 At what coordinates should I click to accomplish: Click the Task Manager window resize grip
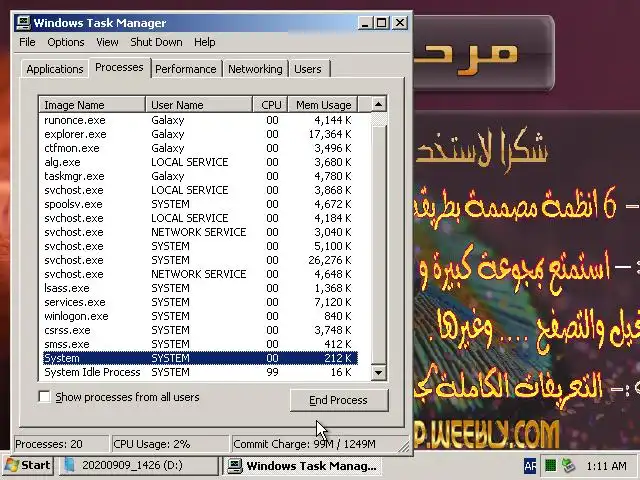pyautogui.click(x=404, y=447)
